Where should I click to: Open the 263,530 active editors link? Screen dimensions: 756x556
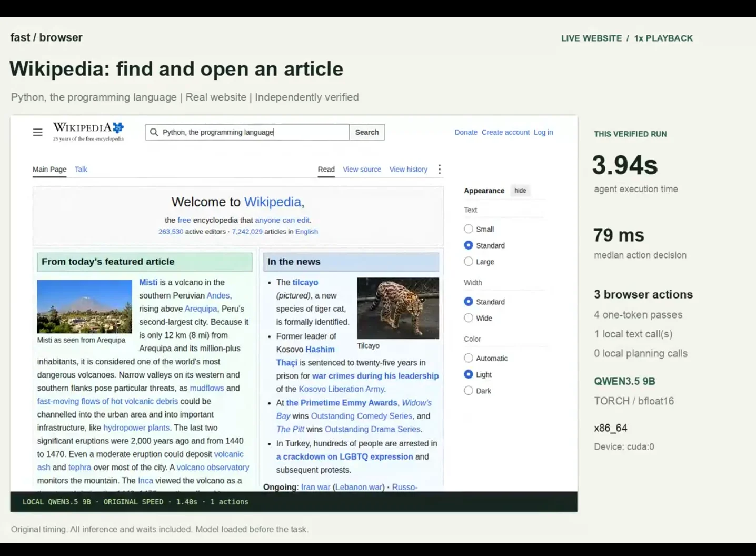(171, 232)
